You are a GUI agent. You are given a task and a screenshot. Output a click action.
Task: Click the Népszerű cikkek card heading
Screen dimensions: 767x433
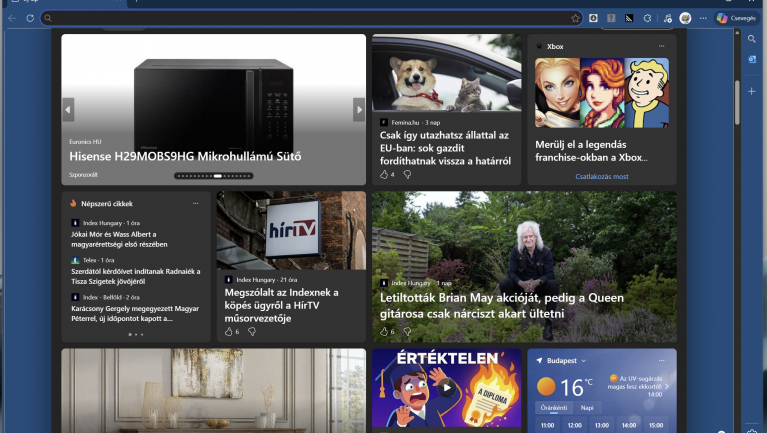(x=107, y=204)
